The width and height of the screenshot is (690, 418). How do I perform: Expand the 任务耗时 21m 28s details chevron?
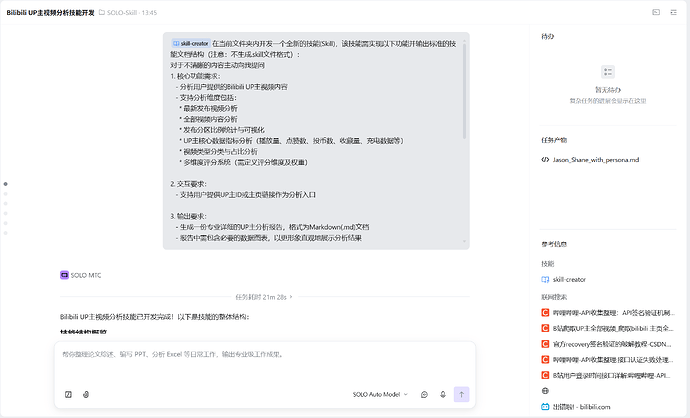pyautogui.click(x=291, y=297)
